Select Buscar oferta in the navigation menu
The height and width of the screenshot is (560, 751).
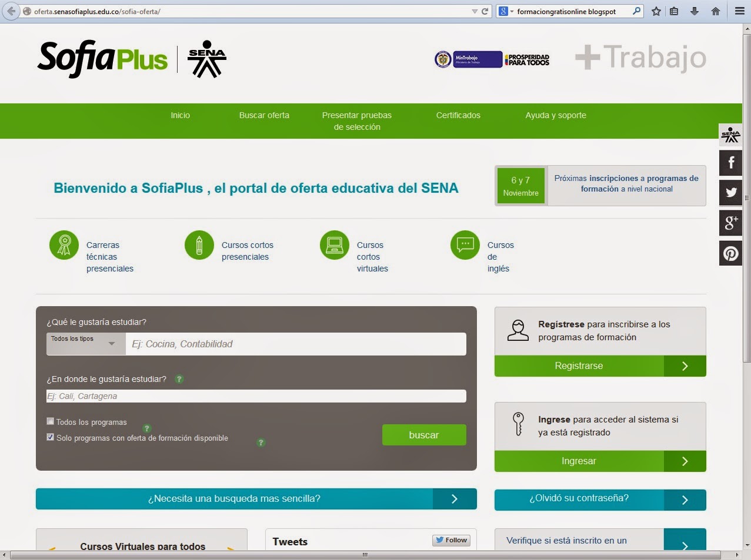[264, 115]
